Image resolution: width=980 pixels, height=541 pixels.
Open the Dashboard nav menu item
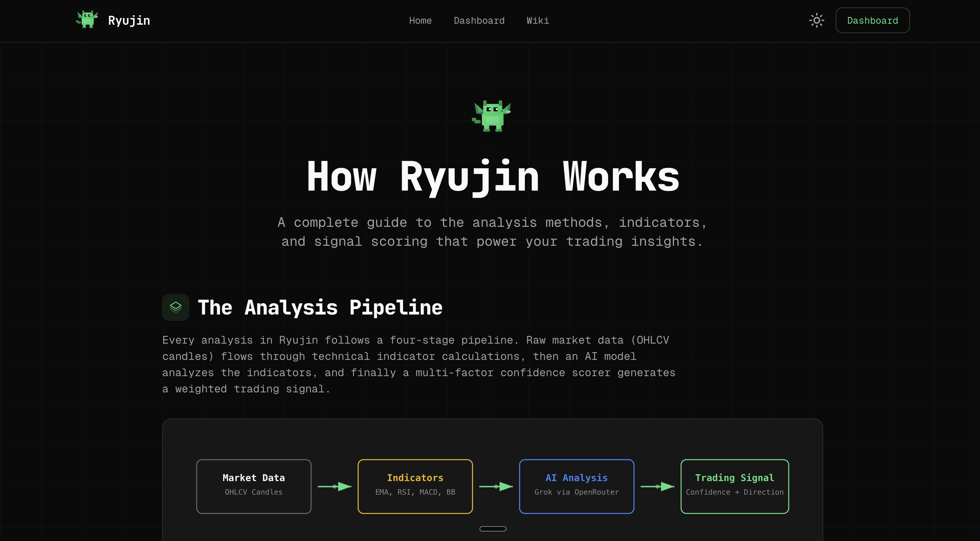point(479,21)
